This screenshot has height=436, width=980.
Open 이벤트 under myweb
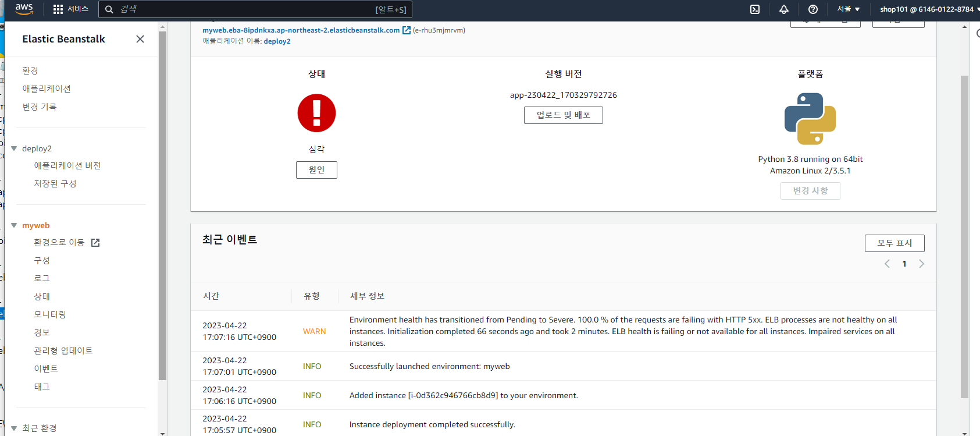(46, 368)
